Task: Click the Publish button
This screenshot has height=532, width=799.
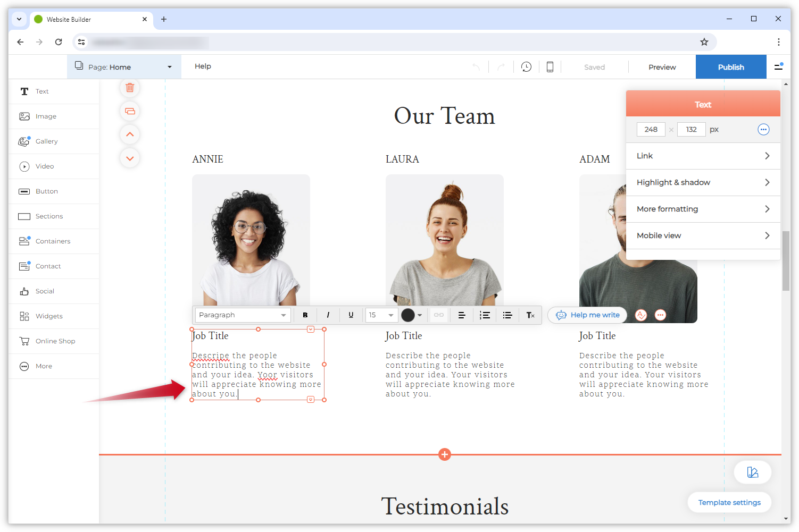Action: click(x=731, y=67)
